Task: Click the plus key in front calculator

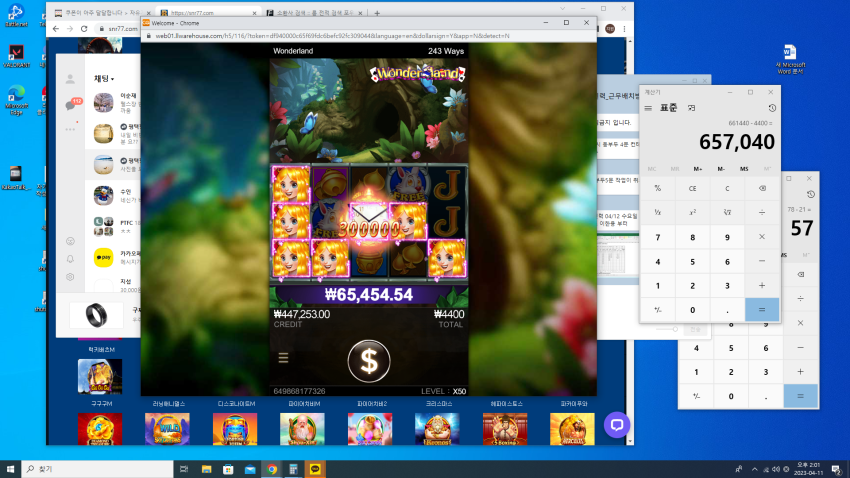Action: [x=762, y=286]
